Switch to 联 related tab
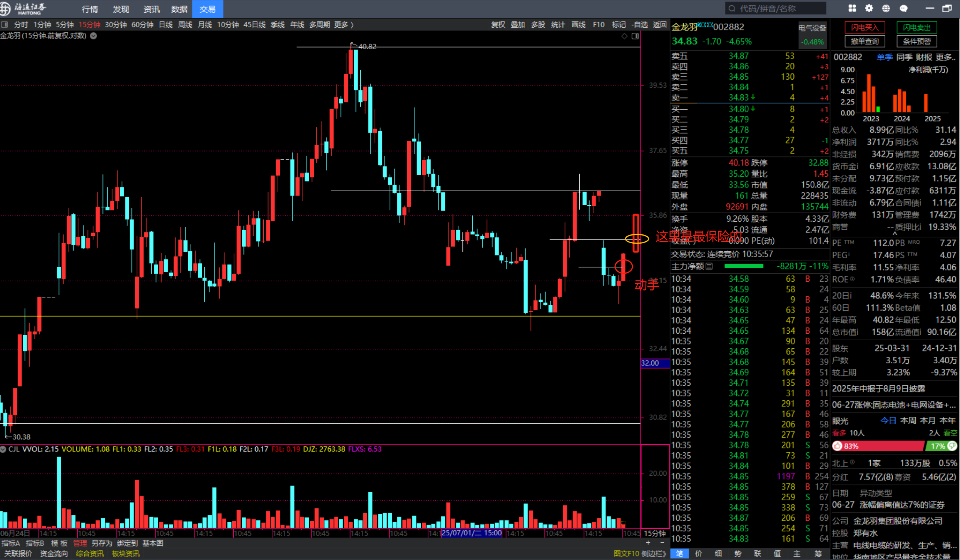960x560 pixels. click(x=758, y=553)
